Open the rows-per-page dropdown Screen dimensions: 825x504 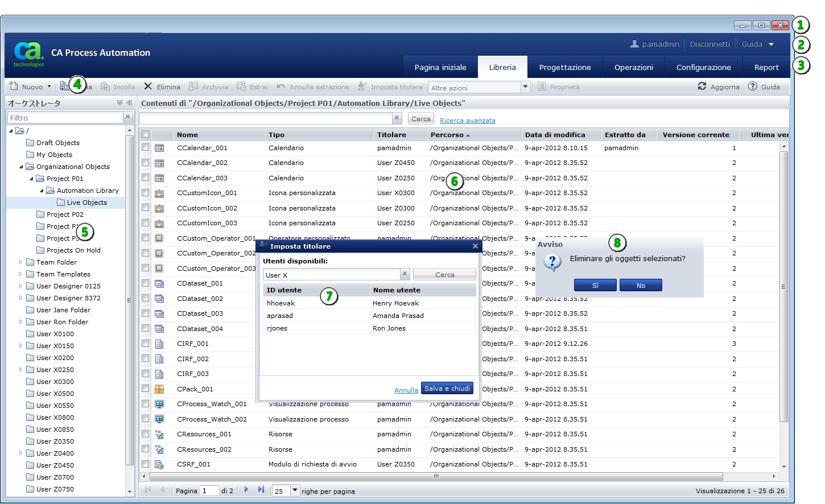[295, 490]
